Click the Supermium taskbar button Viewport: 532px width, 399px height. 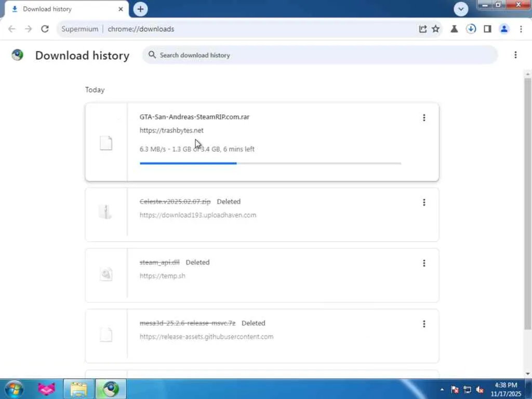111,389
